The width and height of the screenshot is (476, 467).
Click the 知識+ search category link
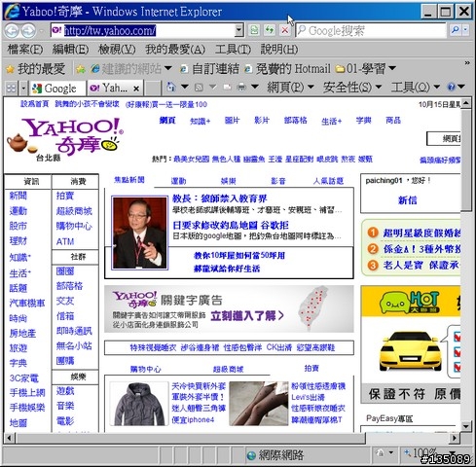pyautogui.click(x=201, y=122)
